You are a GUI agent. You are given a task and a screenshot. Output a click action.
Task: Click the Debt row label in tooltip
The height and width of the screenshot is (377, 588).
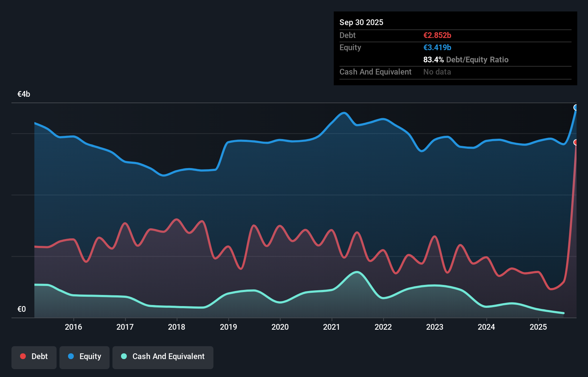[x=347, y=35]
